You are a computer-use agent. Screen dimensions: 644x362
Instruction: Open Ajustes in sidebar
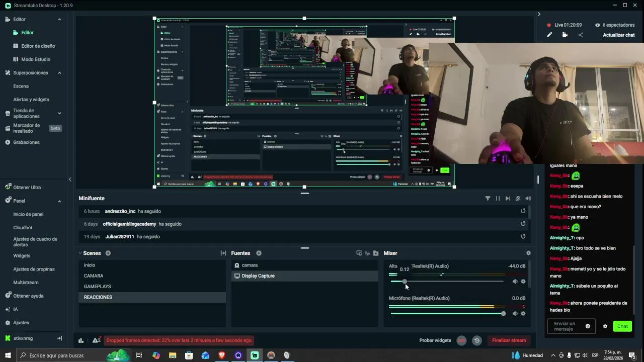click(21, 323)
